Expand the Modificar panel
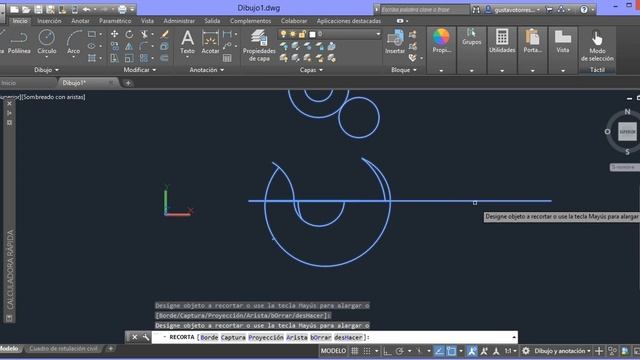The height and width of the screenshot is (360, 640). point(140,70)
